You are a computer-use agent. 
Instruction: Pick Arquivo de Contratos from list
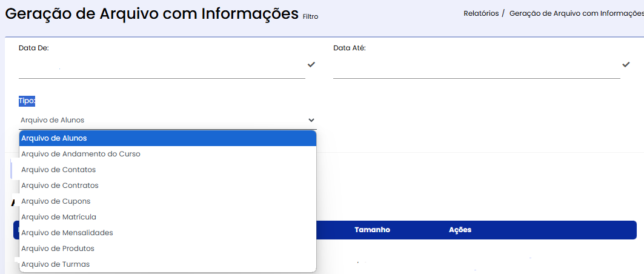168,185
